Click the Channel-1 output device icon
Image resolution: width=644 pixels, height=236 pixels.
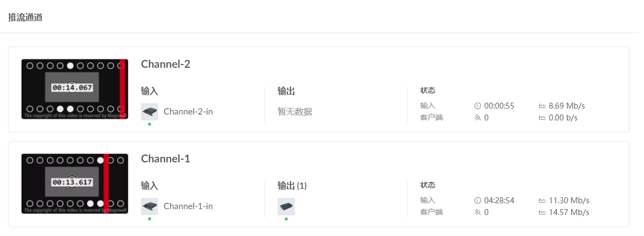(x=286, y=206)
